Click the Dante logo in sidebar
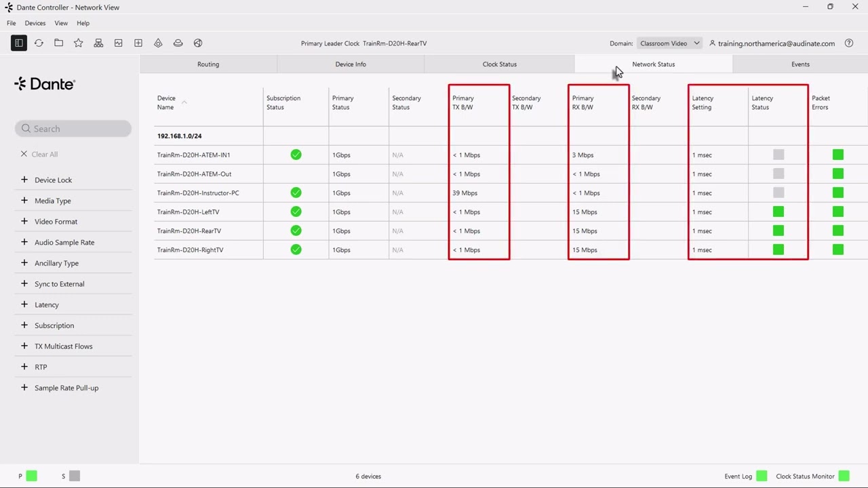The image size is (868, 488). (45, 84)
